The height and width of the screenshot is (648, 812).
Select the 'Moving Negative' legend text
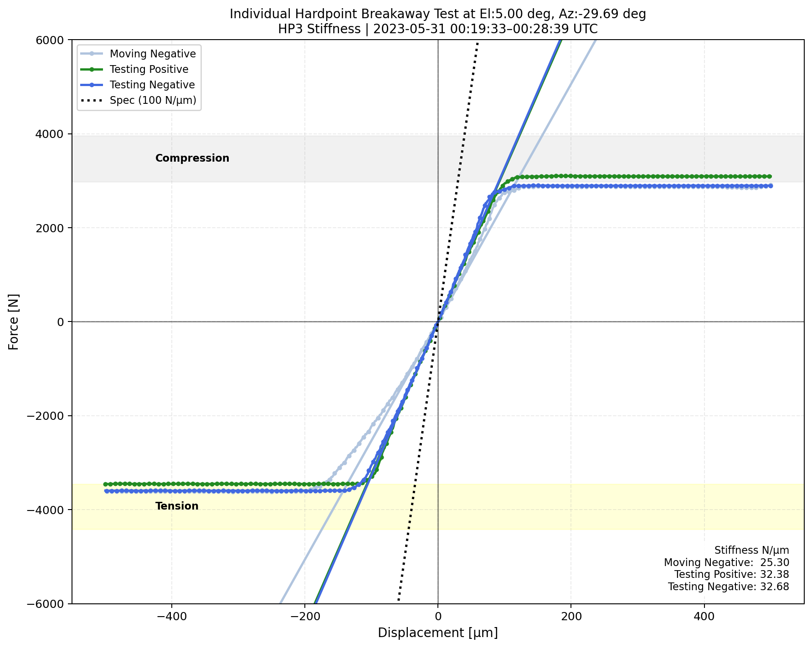(153, 54)
